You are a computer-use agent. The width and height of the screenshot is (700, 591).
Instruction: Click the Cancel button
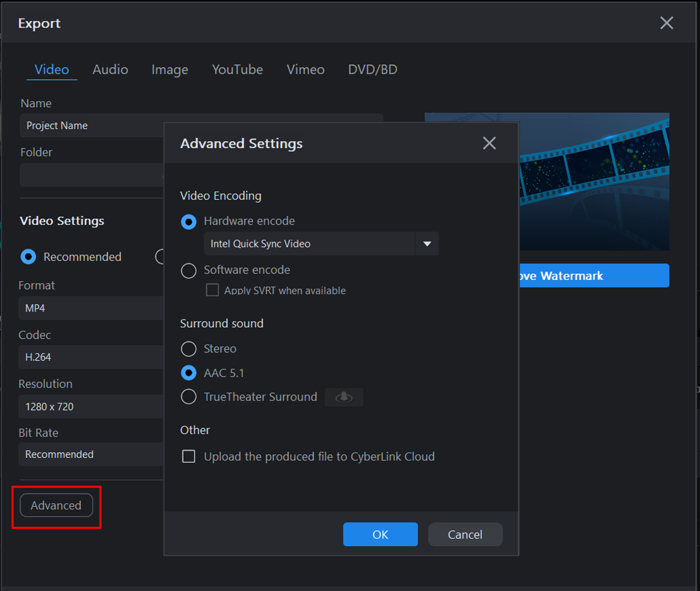465,534
